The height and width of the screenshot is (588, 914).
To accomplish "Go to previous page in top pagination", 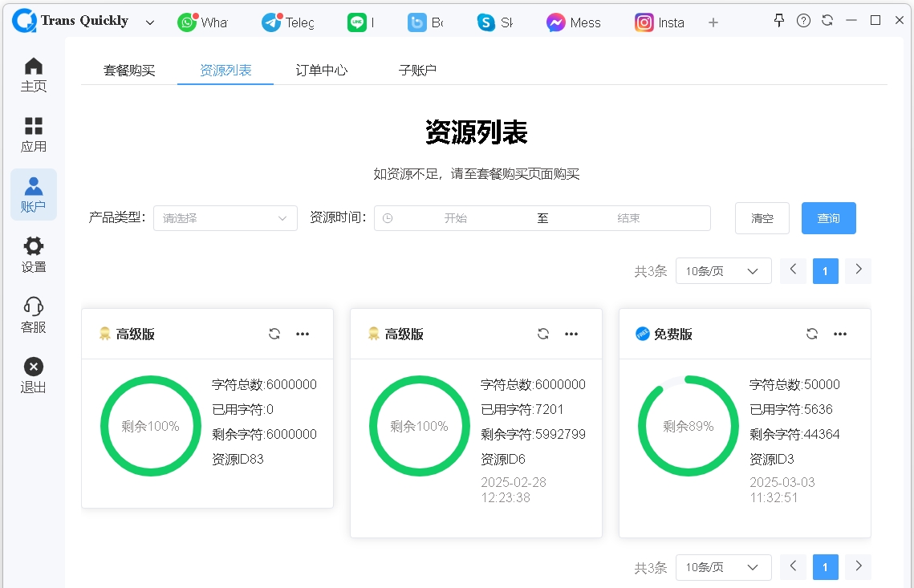I will pos(793,270).
